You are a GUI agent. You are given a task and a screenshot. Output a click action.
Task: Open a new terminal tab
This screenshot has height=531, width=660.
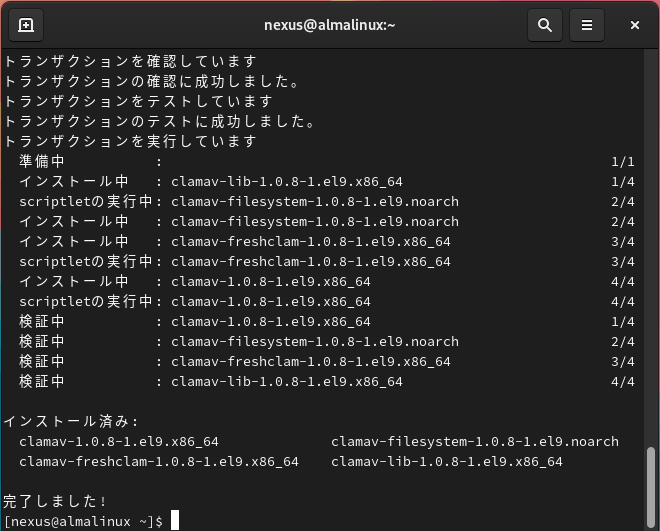coord(26,26)
